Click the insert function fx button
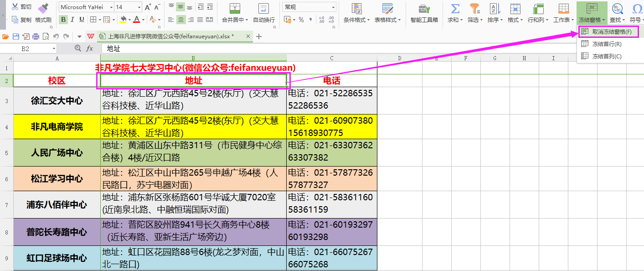 point(90,48)
